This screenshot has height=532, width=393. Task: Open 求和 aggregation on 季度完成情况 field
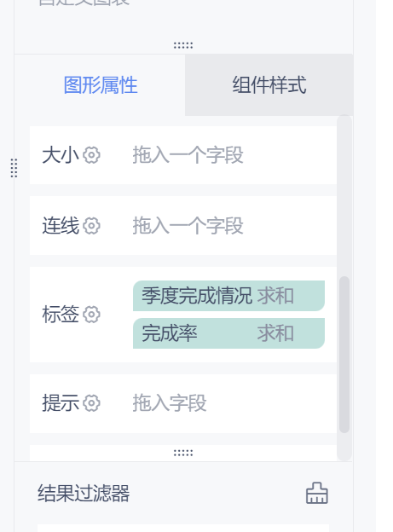click(275, 296)
